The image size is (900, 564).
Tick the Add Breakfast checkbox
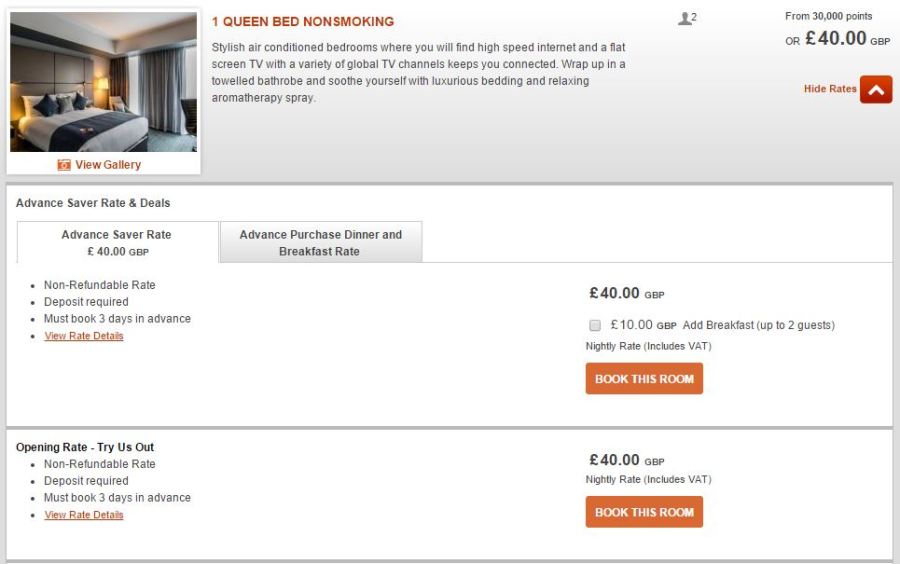click(595, 325)
